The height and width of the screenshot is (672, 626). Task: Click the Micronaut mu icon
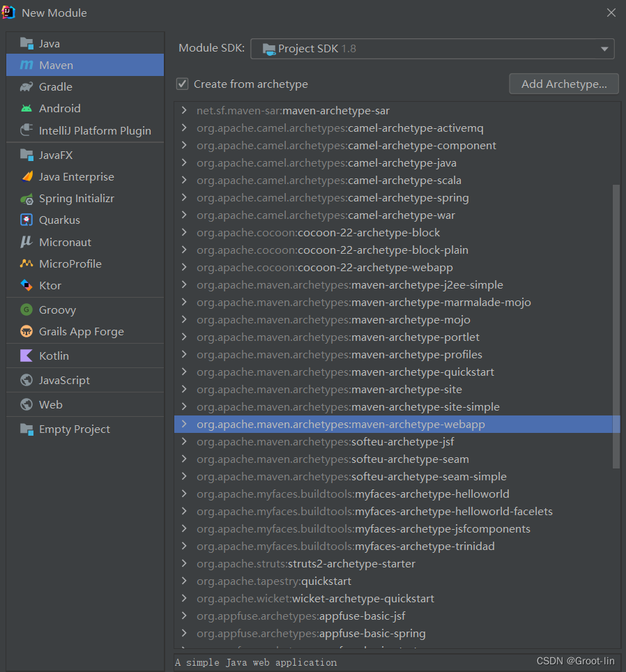(26, 242)
